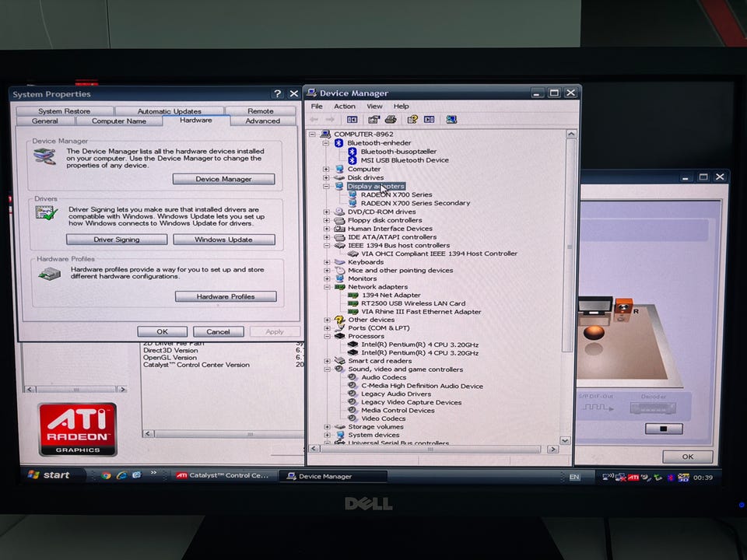Viewport: 747px width, 560px height.
Task: Open the Action menu in Device Manager
Action: 345,107
